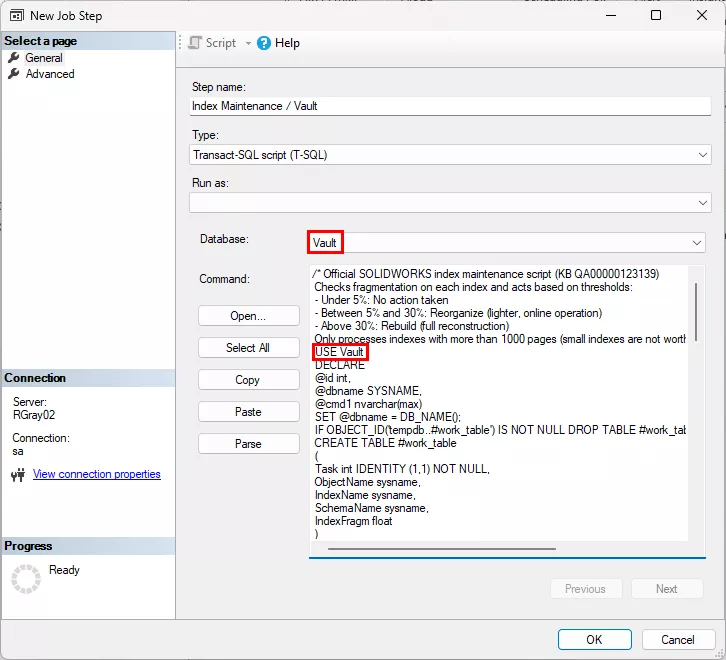Click the 'DECLARE' line in command
Screen dimensions: 726x660
point(340,365)
